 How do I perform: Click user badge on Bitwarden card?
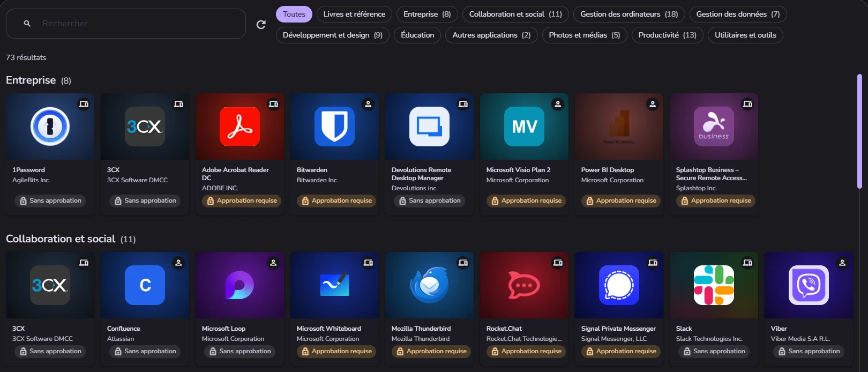(x=368, y=104)
